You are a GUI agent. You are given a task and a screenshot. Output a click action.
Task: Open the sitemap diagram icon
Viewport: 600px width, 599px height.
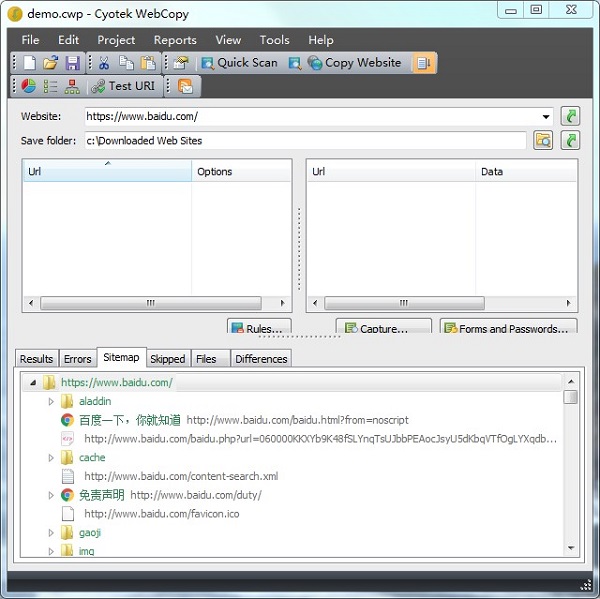[x=72, y=86]
